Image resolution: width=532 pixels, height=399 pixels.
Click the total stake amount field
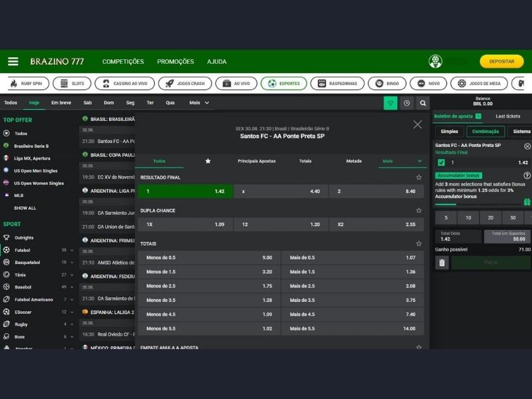pyautogui.click(x=507, y=236)
